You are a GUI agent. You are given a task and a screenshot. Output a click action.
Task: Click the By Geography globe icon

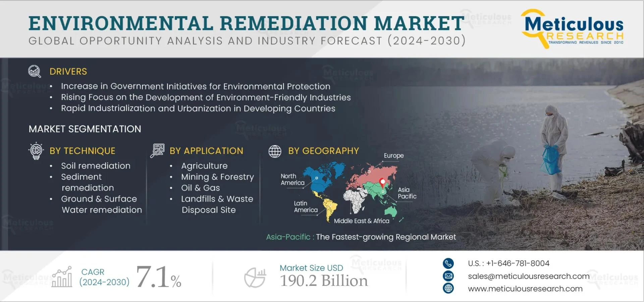275,152
